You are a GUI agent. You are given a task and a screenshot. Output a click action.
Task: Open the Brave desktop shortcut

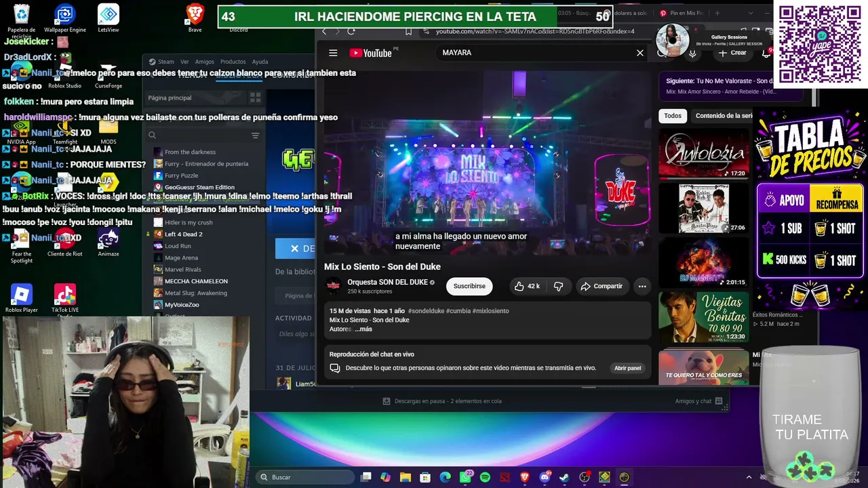click(x=195, y=18)
